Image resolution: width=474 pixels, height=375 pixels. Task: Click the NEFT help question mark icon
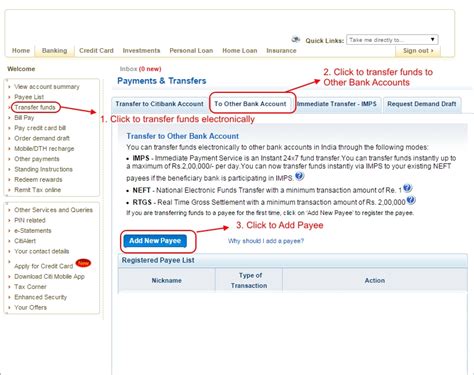tap(407, 188)
